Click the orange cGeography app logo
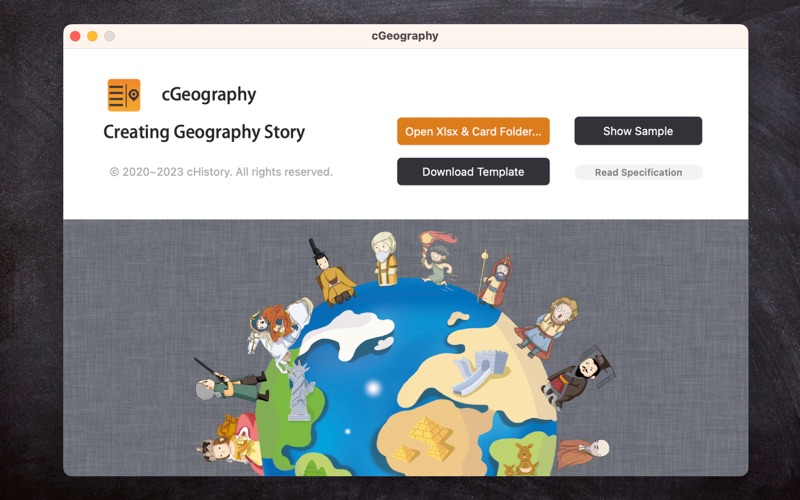The image size is (800, 500). coord(123,95)
